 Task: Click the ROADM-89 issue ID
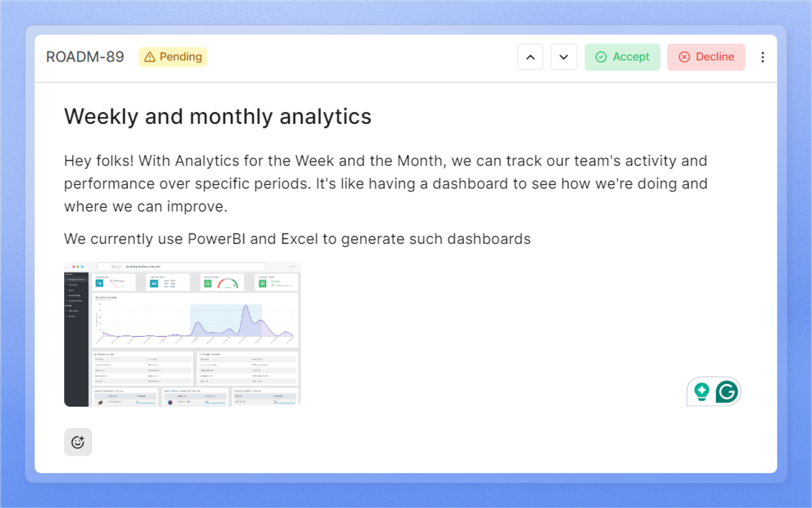coord(85,57)
